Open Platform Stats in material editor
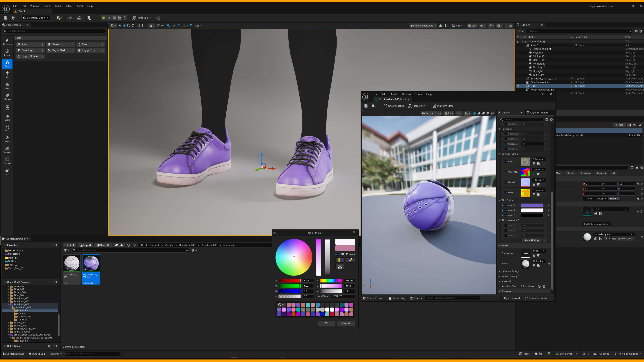 pos(443,106)
